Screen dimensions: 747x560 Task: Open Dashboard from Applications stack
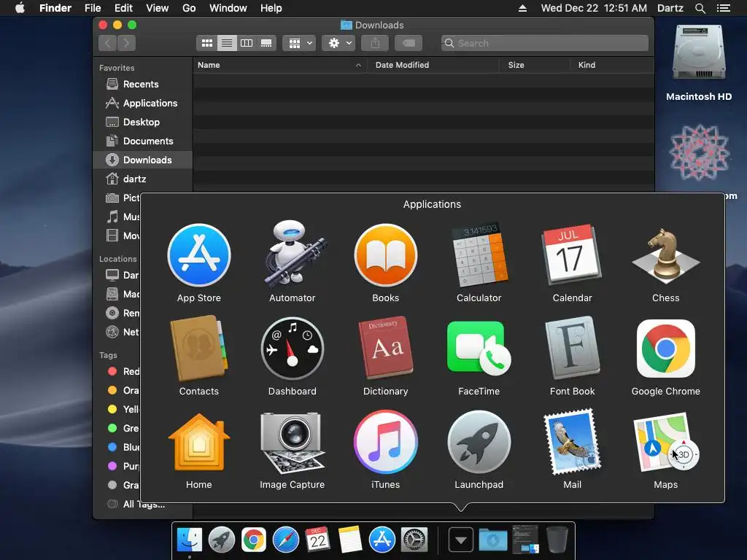click(292, 349)
